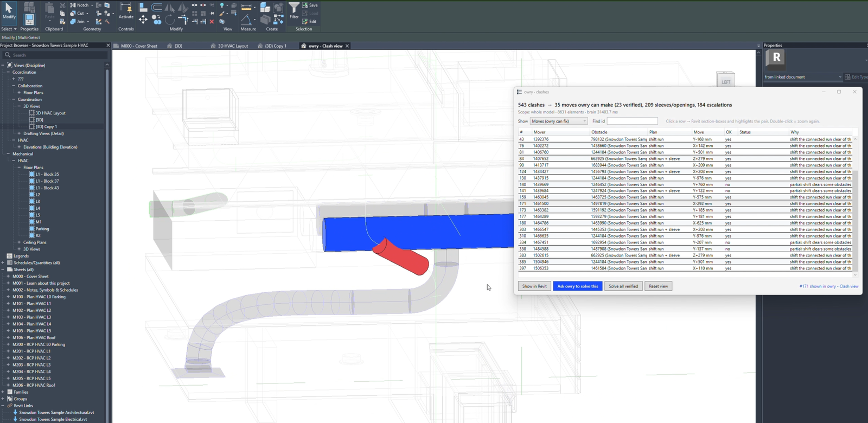Viewport: 868px width, 423px height.
Task: Click the Solve all verified button
Action: pyautogui.click(x=623, y=286)
